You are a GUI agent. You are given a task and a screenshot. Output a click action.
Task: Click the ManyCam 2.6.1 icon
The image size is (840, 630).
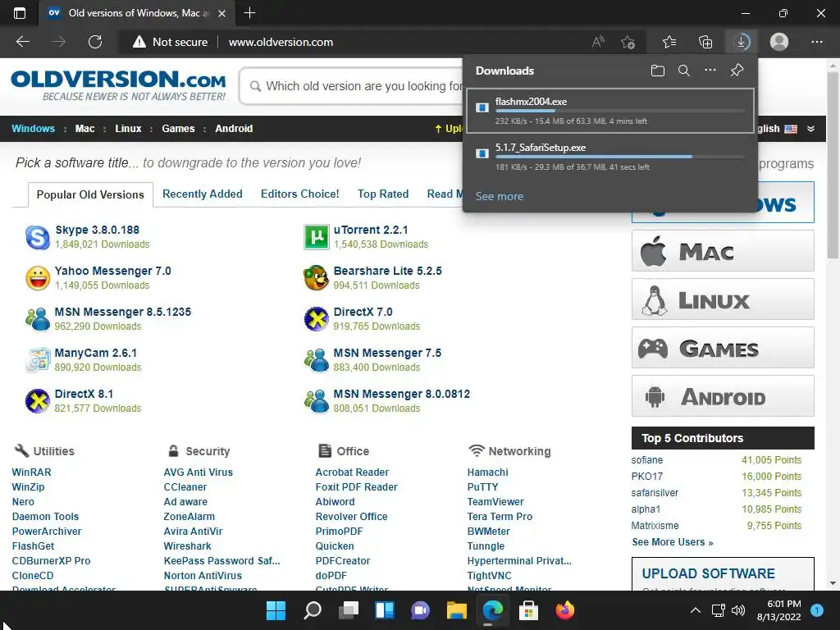38,360
